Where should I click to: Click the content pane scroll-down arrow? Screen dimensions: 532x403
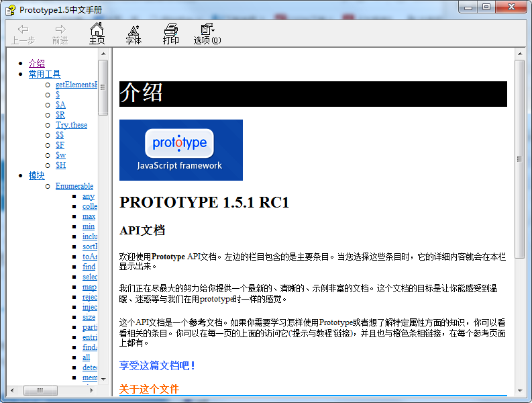(x=520, y=390)
